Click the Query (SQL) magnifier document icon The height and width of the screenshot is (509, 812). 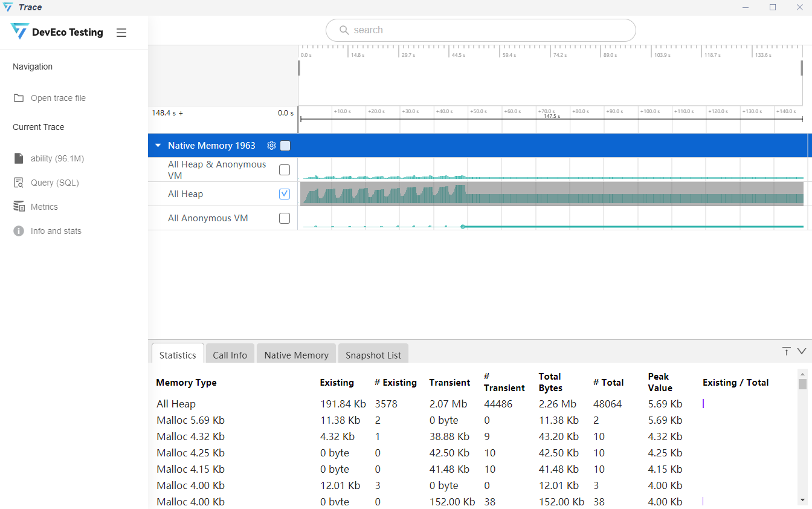click(19, 183)
